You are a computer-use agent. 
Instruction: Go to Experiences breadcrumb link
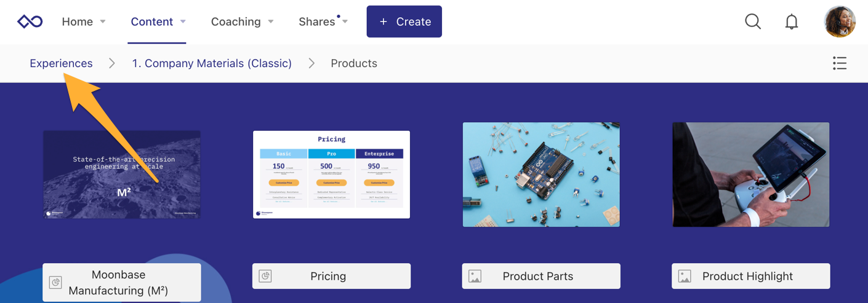pyautogui.click(x=61, y=63)
